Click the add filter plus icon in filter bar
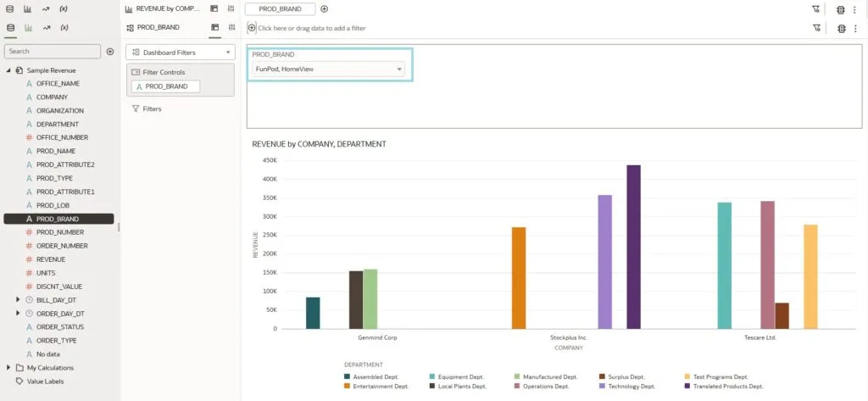This screenshot has height=401, width=868. (x=252, y=28)
